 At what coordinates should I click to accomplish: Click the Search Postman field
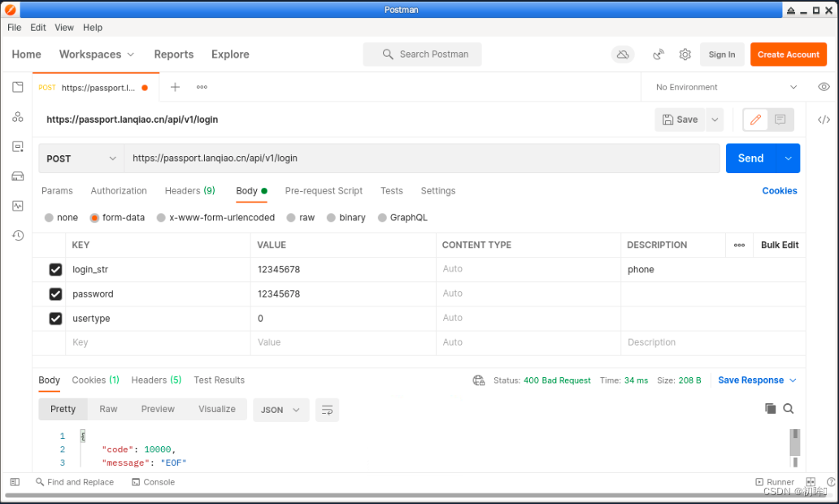click(x=422, y=54)
